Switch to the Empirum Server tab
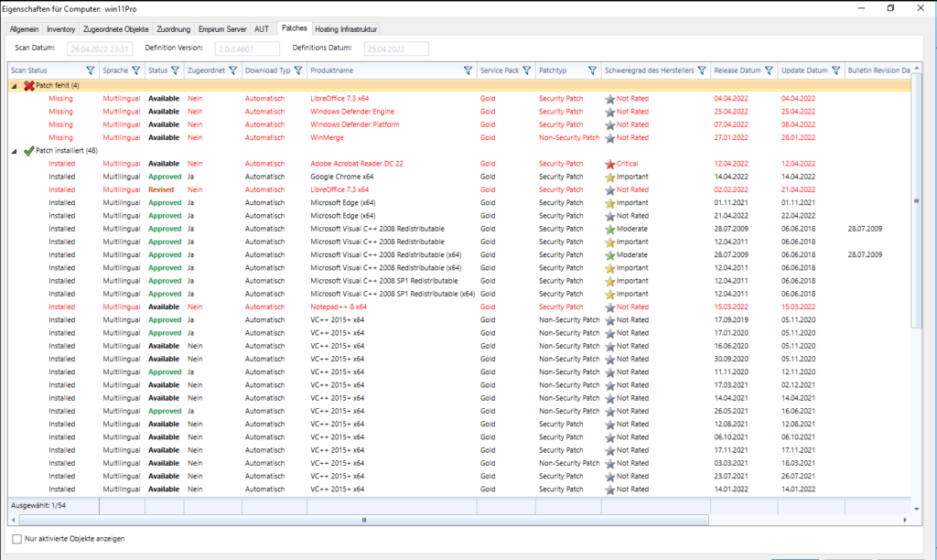Screen dimensions: 937x560 222,29
